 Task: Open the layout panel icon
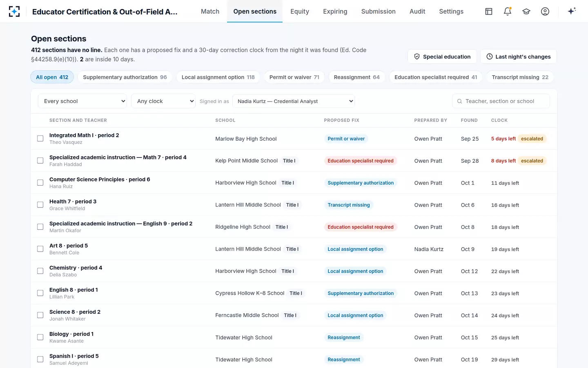pos(489,11)
